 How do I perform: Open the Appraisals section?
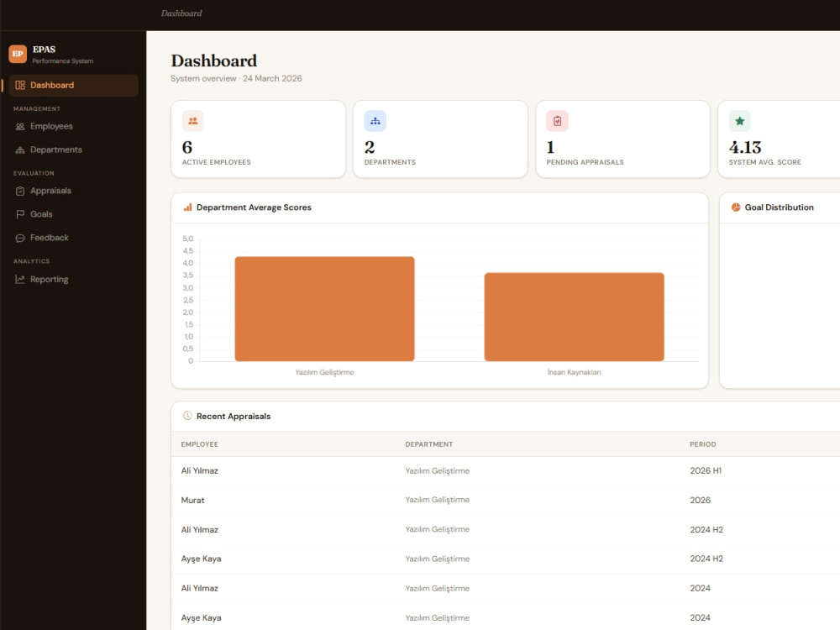coord(73,191)
